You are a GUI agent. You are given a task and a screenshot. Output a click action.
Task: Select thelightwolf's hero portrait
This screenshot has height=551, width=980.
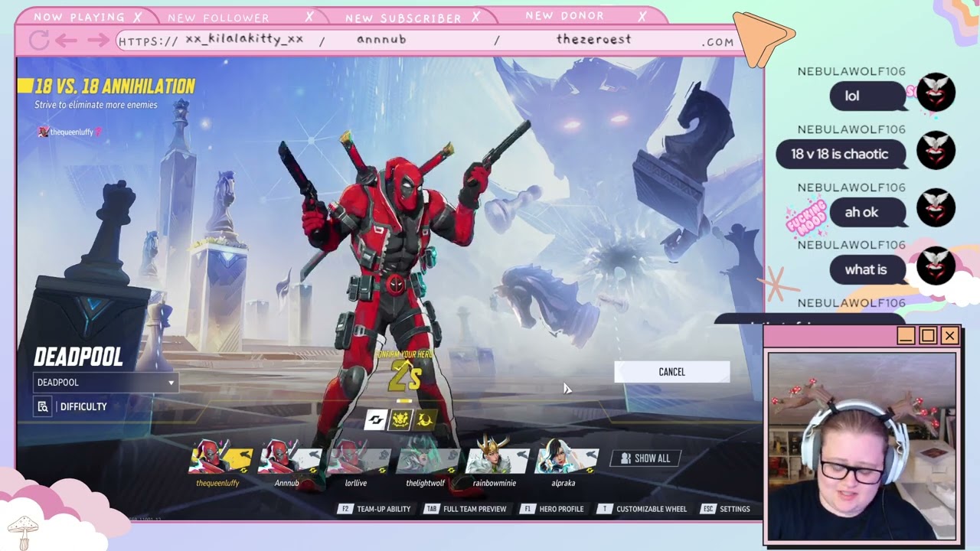tap(427, 458)
